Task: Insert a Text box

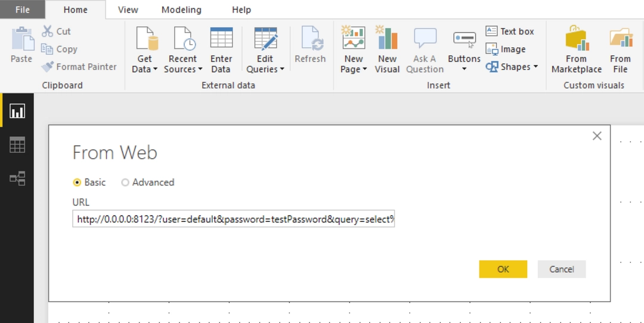Action: (510, 31)
